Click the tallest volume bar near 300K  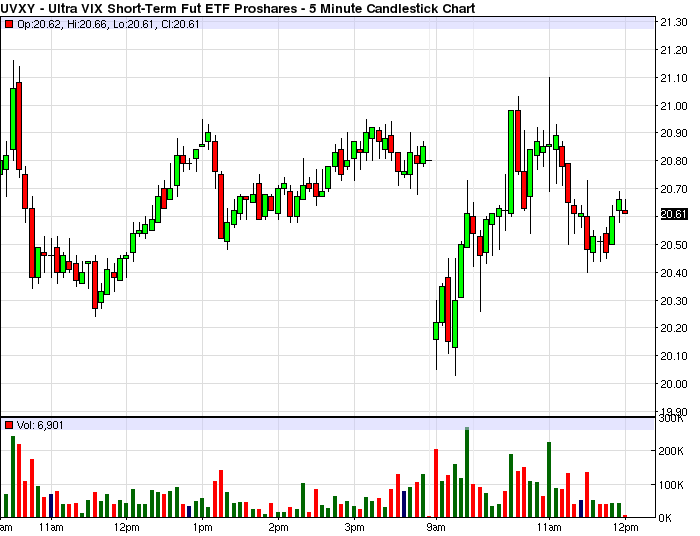[x=467, y=472]
